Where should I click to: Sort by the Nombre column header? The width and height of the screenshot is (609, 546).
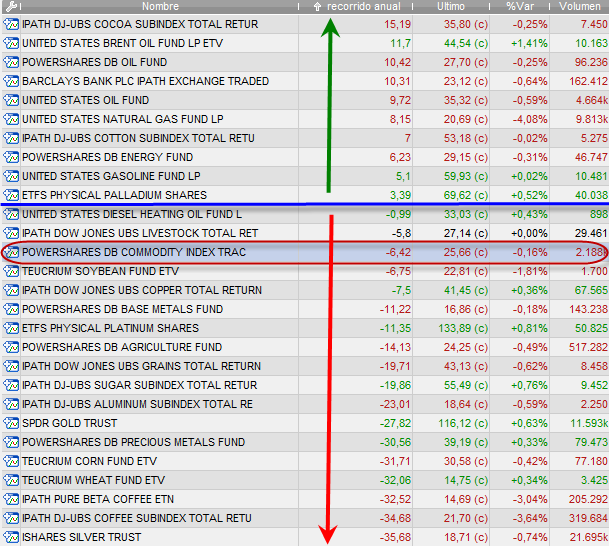click(x=160, y=7)
